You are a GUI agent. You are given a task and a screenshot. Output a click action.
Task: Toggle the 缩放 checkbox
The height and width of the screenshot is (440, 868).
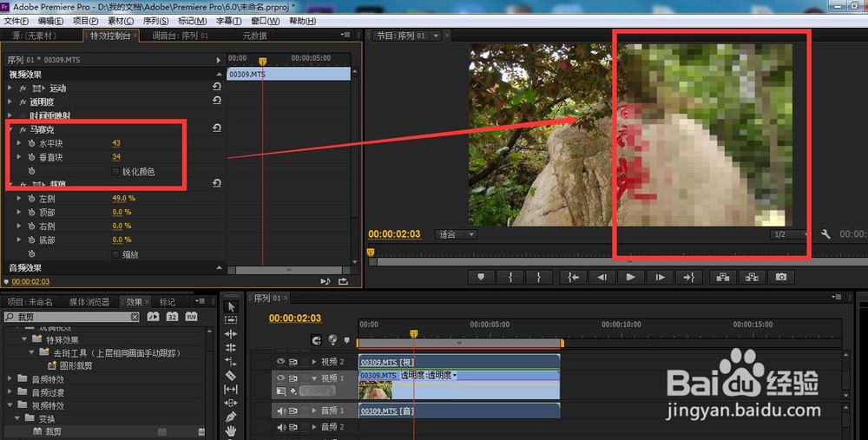[115, 254]
